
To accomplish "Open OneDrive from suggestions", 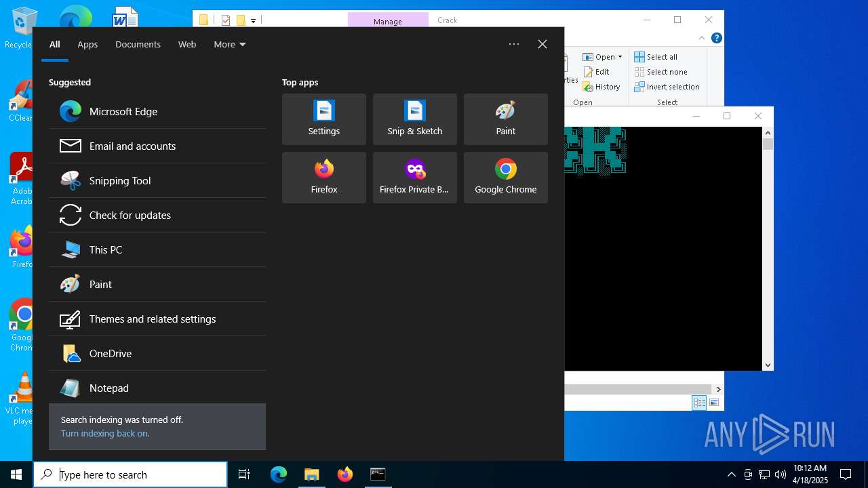I will coord(157,353).
